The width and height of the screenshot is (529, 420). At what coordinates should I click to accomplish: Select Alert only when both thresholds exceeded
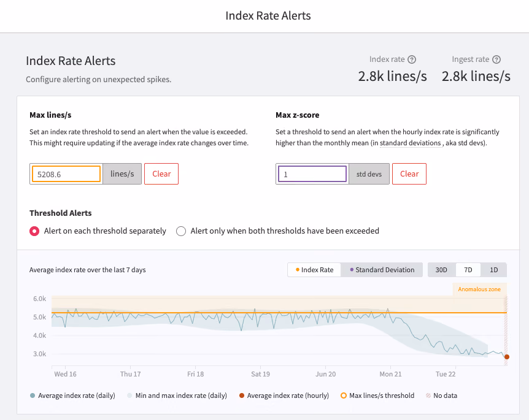coord(181,231)
